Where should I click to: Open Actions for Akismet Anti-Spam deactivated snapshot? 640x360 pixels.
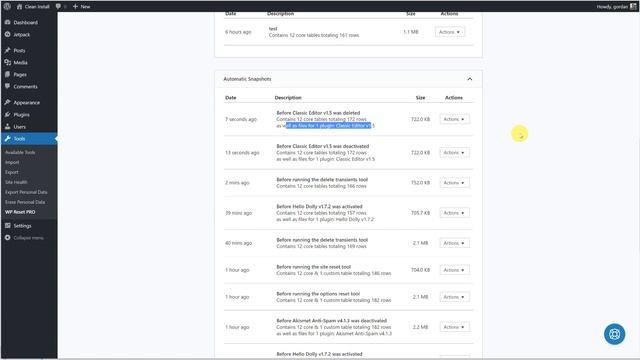pyautogui.click(x=454, y=327)
